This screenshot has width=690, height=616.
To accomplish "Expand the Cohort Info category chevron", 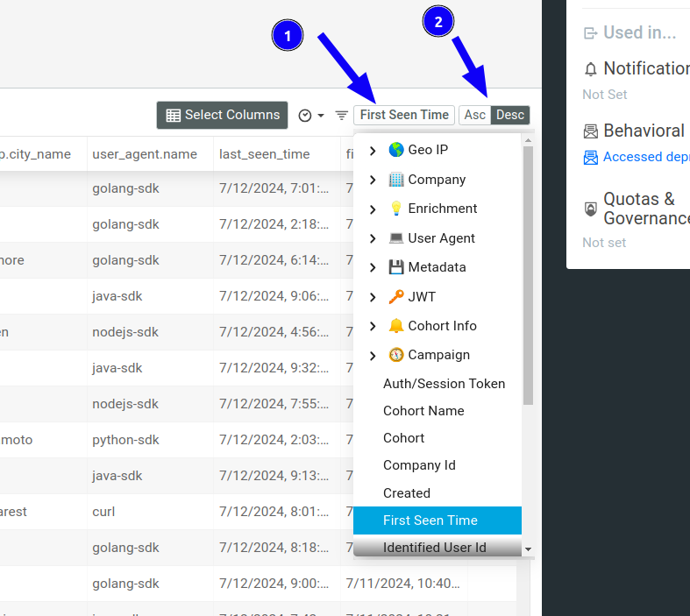I will 373,326.
